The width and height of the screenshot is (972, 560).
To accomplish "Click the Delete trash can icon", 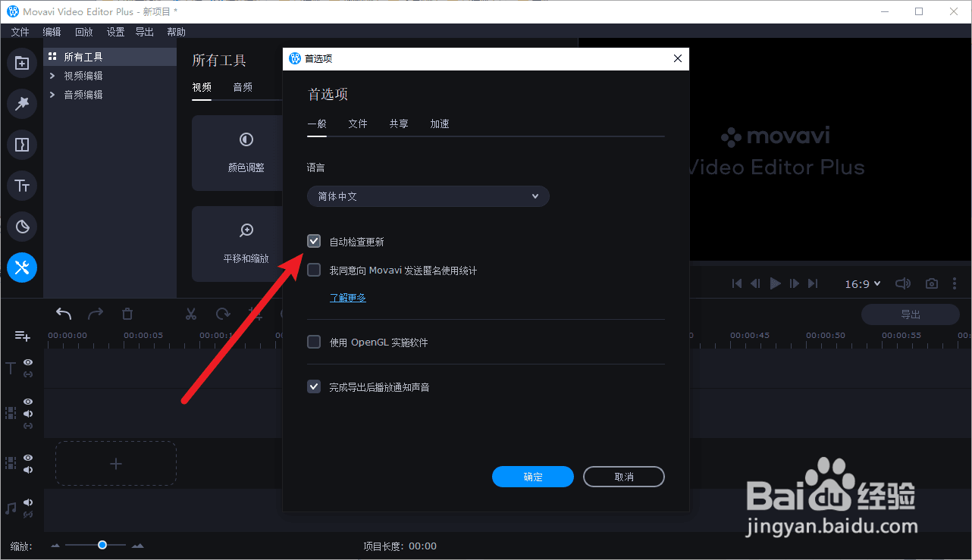I will (127, 314).
